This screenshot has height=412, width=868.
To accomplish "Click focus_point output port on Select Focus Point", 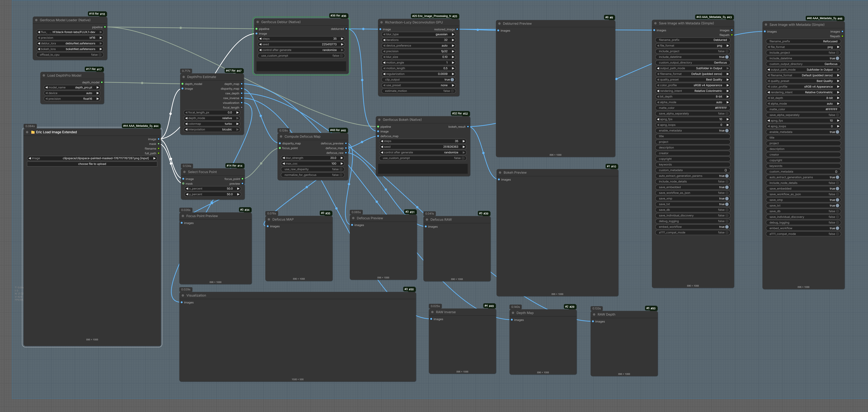I will coord(242,179).
